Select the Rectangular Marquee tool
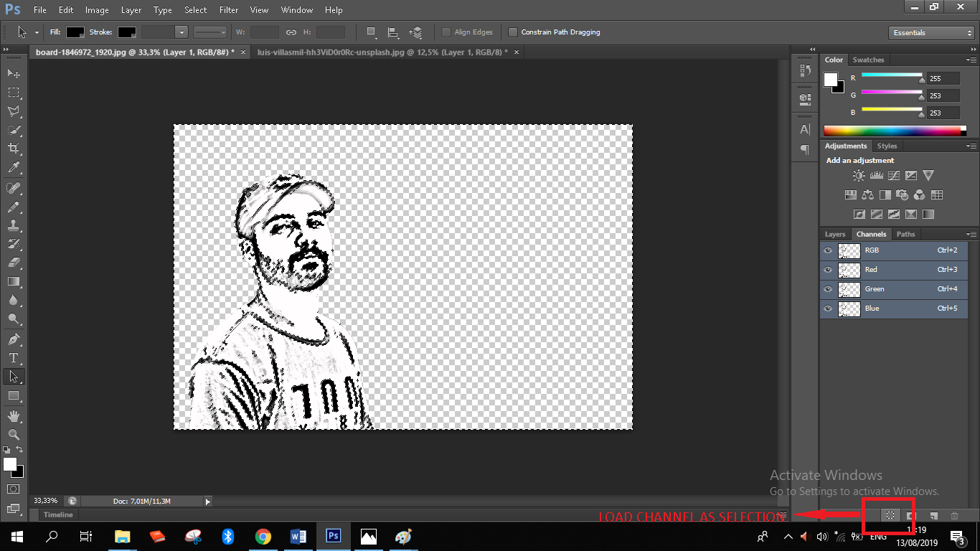 click(14, 93)
